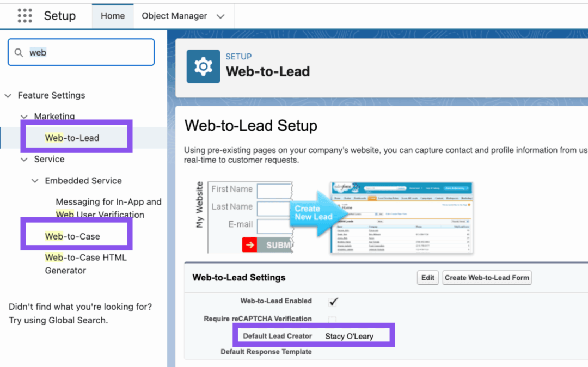Open the App Launcher grid icon
The height and width of the screenshot is (367, 588).
tap(24, 16)
